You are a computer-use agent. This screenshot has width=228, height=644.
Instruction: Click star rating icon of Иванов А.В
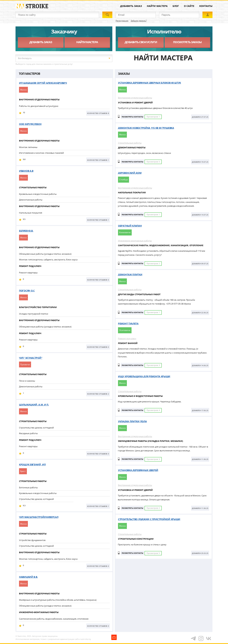[x=20, y=220]
